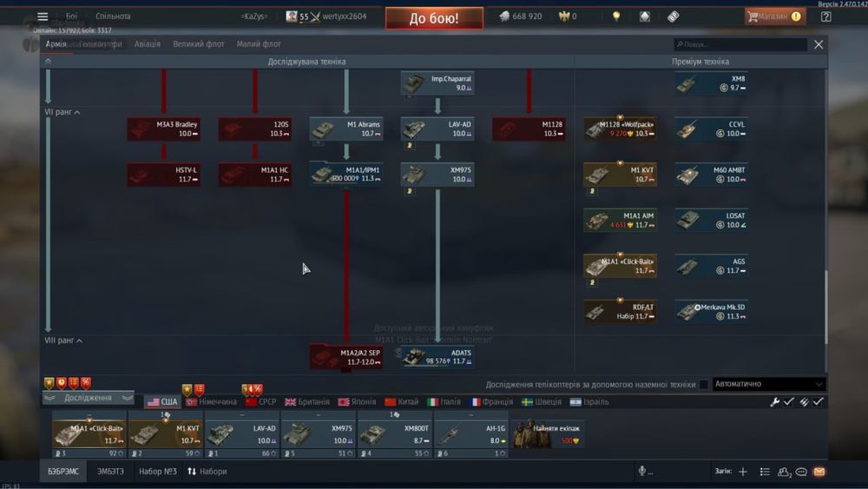868x489 pixels.
Task: Select the AGS premium vehicle
Action: coord(712,266)
